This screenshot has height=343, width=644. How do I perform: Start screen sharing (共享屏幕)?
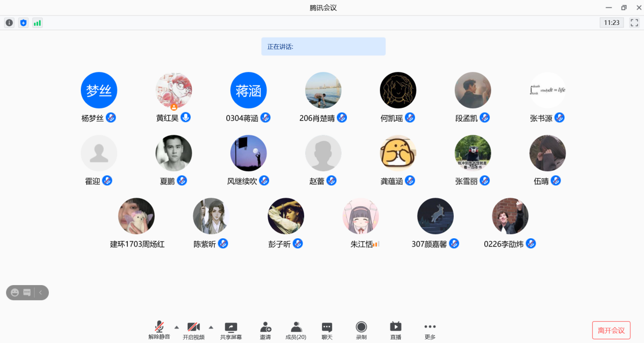(231, 330)
